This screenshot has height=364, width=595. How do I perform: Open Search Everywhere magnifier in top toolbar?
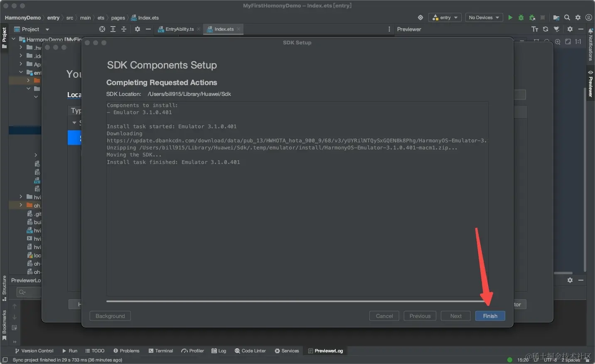(x=567, y=17)
